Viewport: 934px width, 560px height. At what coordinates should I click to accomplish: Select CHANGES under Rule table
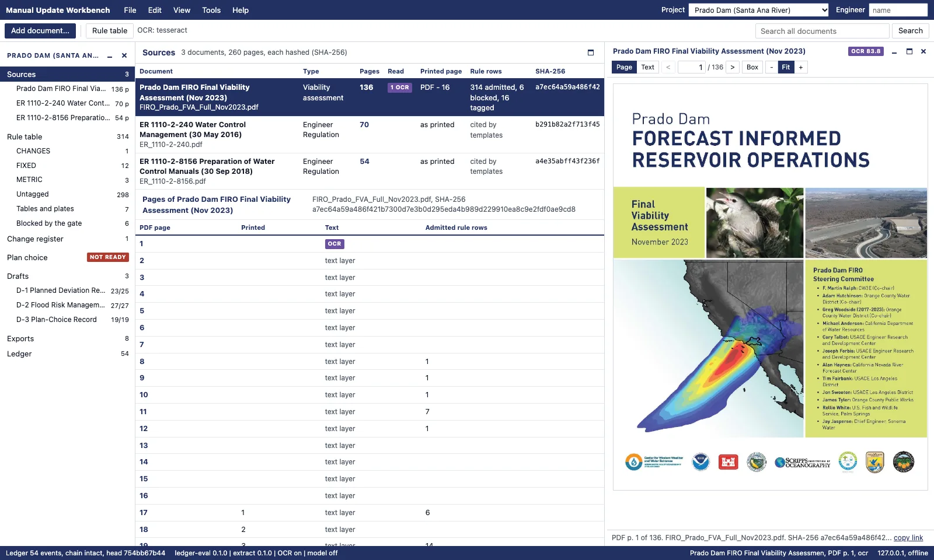click(68, 151)
